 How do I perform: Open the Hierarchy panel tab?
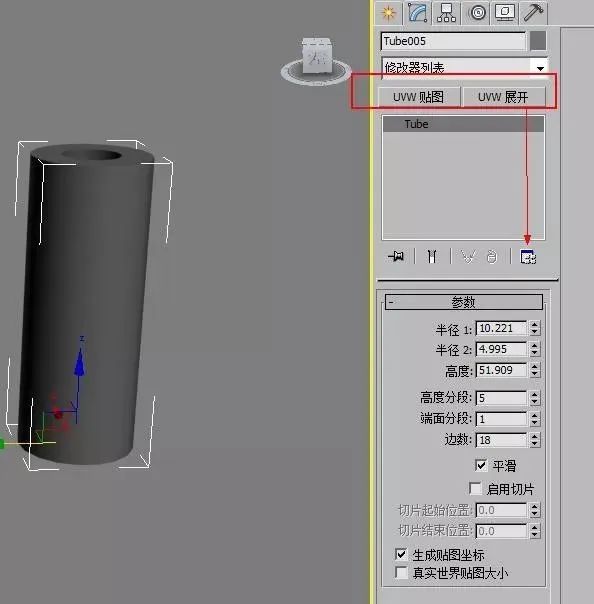point(446,13)
